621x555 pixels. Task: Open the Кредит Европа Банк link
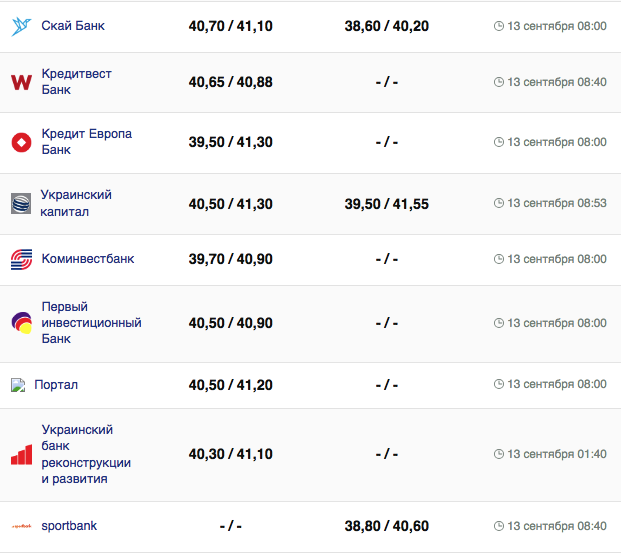pos(86,142)
